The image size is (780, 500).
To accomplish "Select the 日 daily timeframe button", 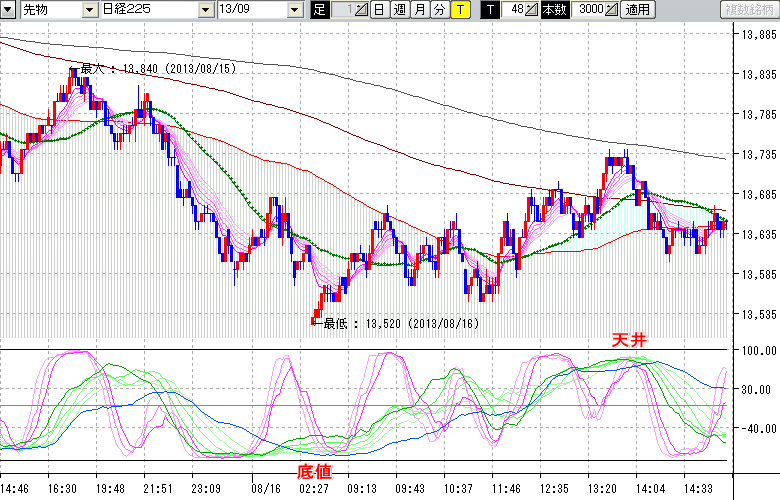I will [379, 10].
